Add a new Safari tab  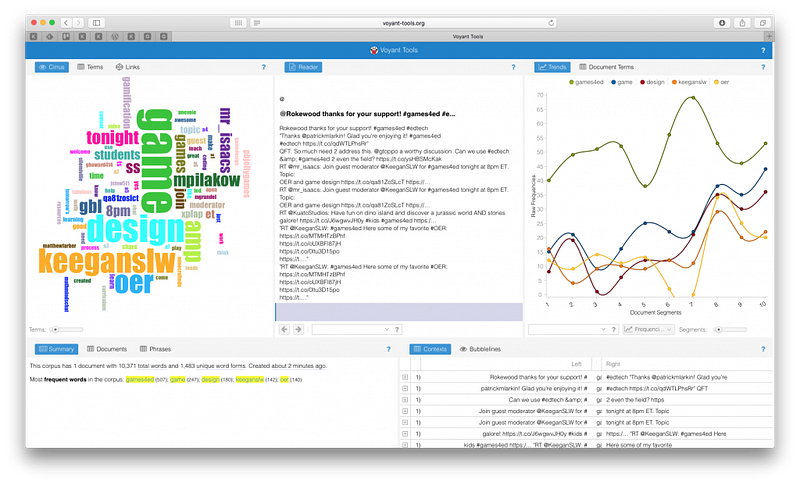click(x=769, y=36)
